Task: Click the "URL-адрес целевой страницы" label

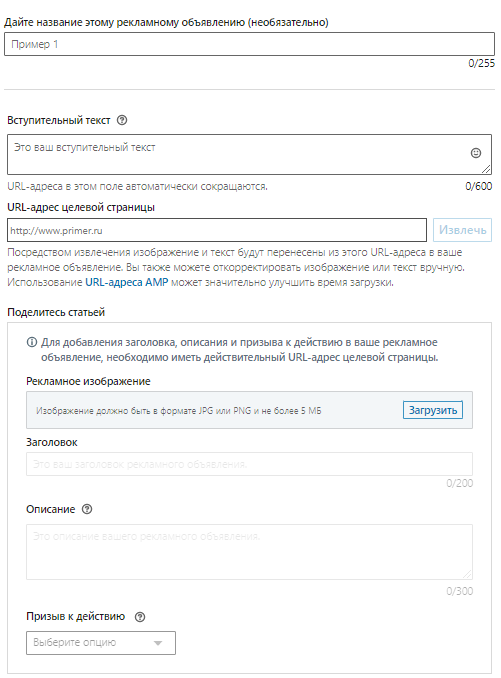Action: point(81,208)
